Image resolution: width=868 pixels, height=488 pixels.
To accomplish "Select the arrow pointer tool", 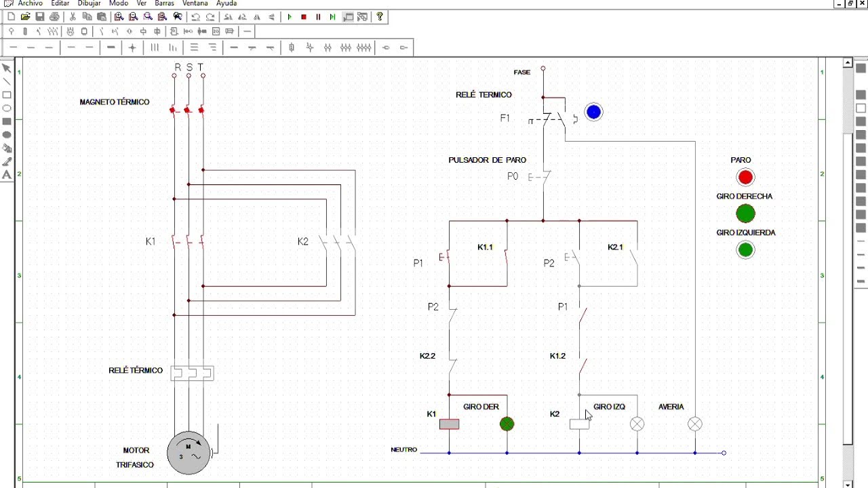I will pyautogui.click(x=7, y=68).
